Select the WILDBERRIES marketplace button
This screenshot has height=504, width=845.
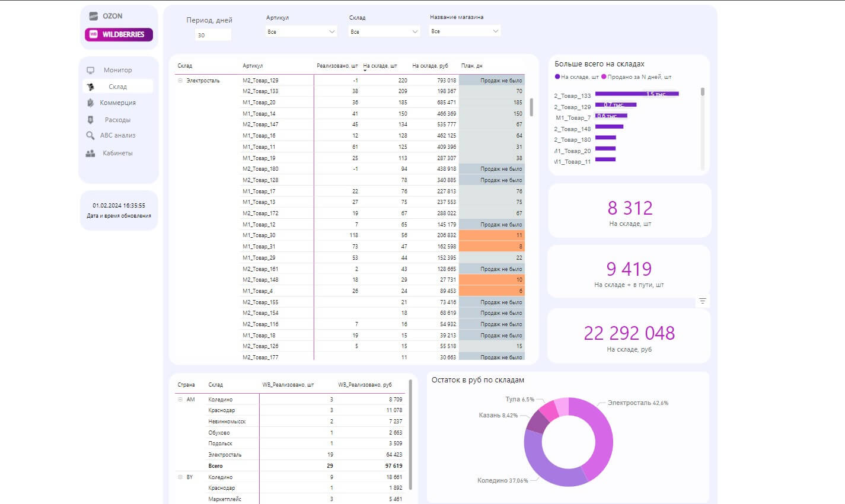click(119, 34)
